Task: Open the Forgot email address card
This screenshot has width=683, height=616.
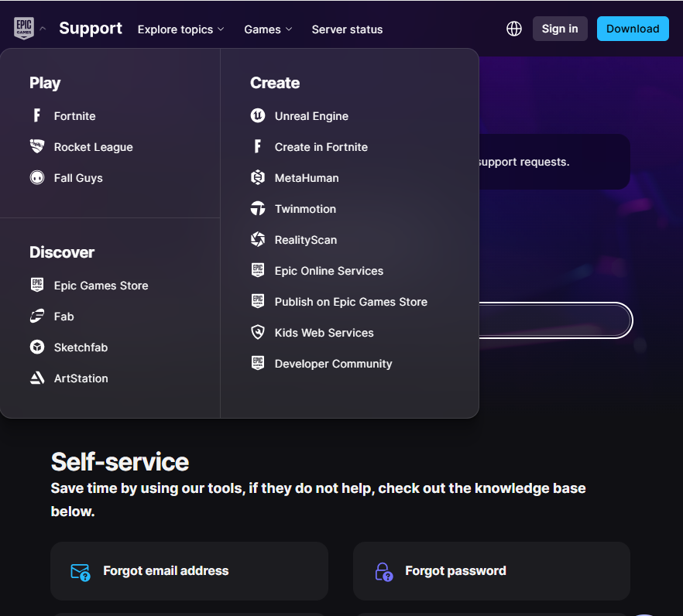Action: (x=189, y=571)
